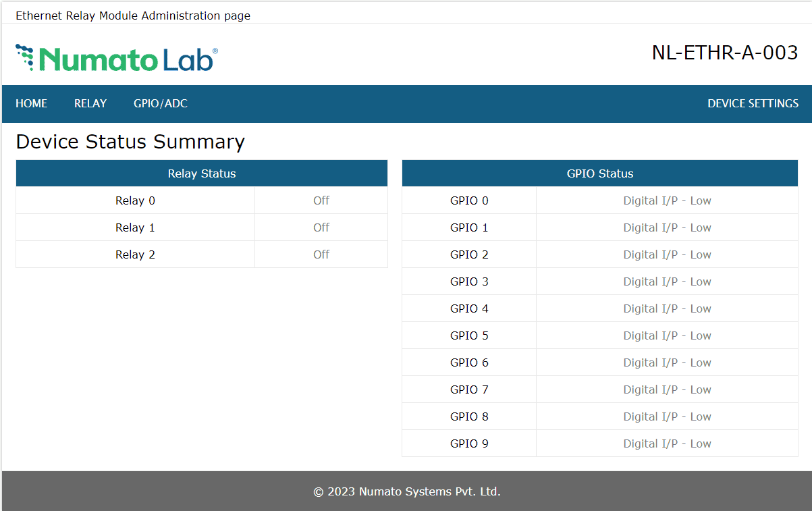Click the GPIO 0 label cell
The width and height of the screenshot is (812, 511).
point(469,200)
